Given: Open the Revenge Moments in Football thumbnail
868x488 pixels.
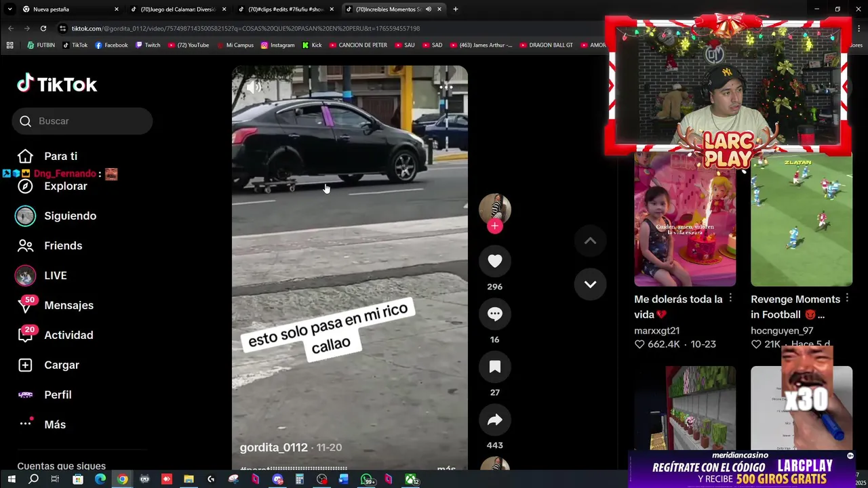Looking at the screenshot, I should coord(802,219).
